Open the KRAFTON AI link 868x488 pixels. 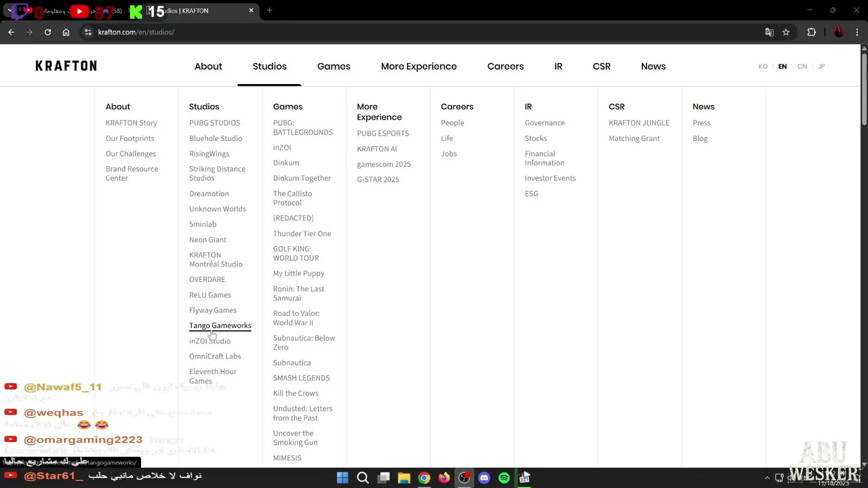pyautogui.click(x=376, y=148)
